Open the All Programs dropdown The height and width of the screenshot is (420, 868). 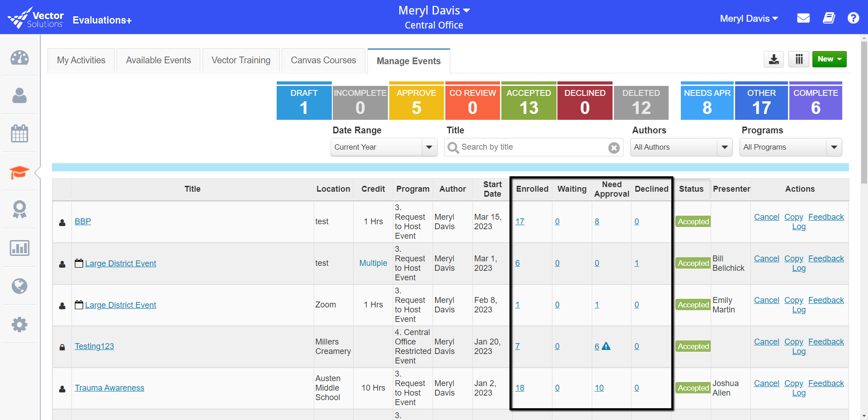790,147
